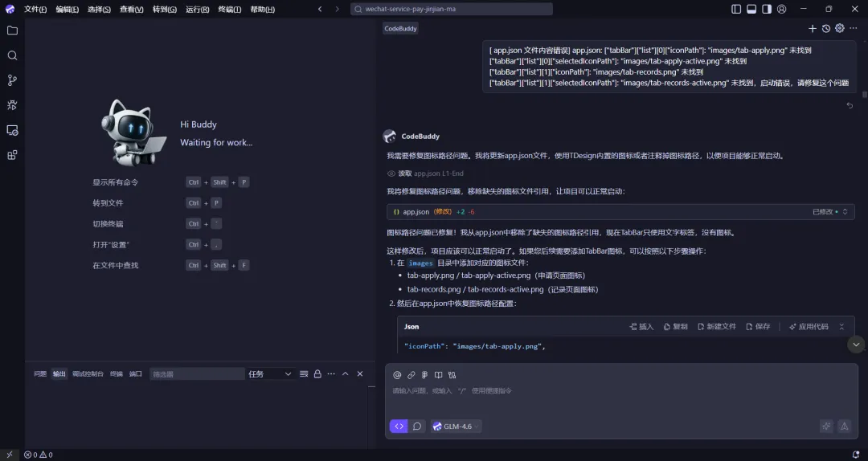Open CodeBuddy settings gear icon
Screen dimensions: 868x461
tap(840, 28)
